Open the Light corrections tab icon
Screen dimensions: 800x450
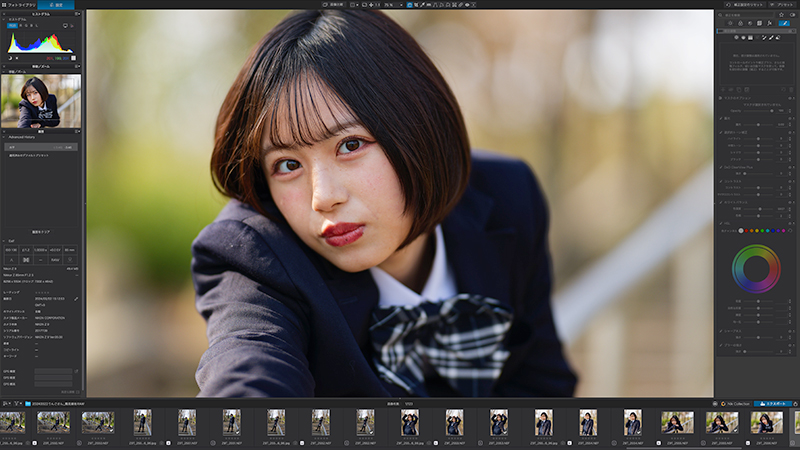(730, 23)
